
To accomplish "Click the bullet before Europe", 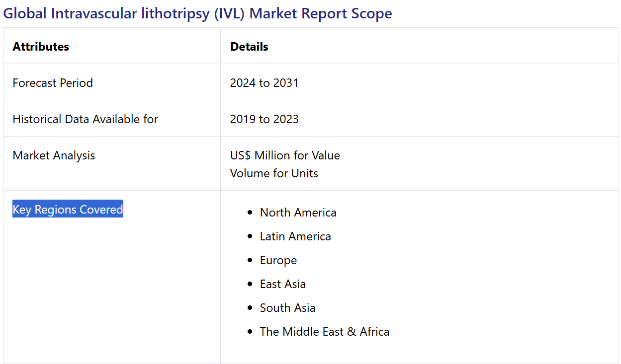I will tap(250, 261).
